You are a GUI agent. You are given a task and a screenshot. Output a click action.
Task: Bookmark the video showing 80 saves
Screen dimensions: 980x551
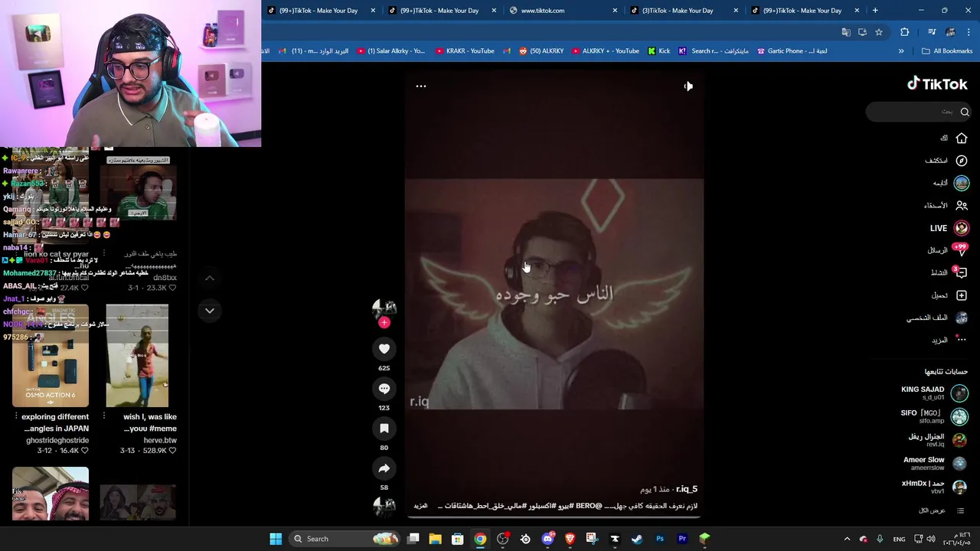click(384, 429)
